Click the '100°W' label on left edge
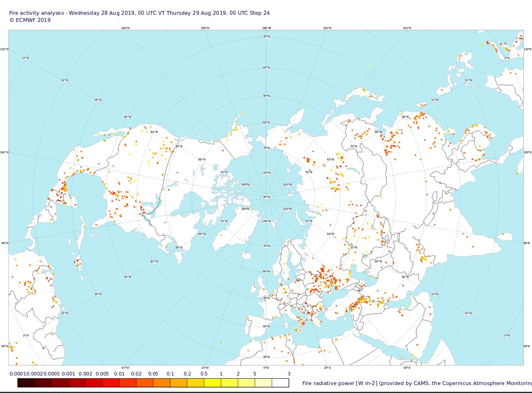Image resolution: width=532 pixels, height=393 pixels. pos(4,152)
